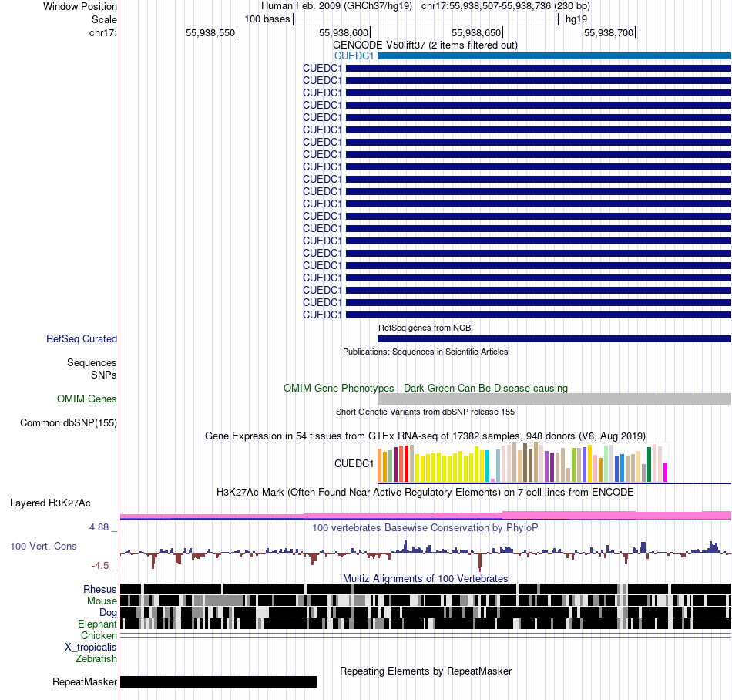Click the 100 Vert. Cons label
Screen dimensions: 732x700
(43, 547)
